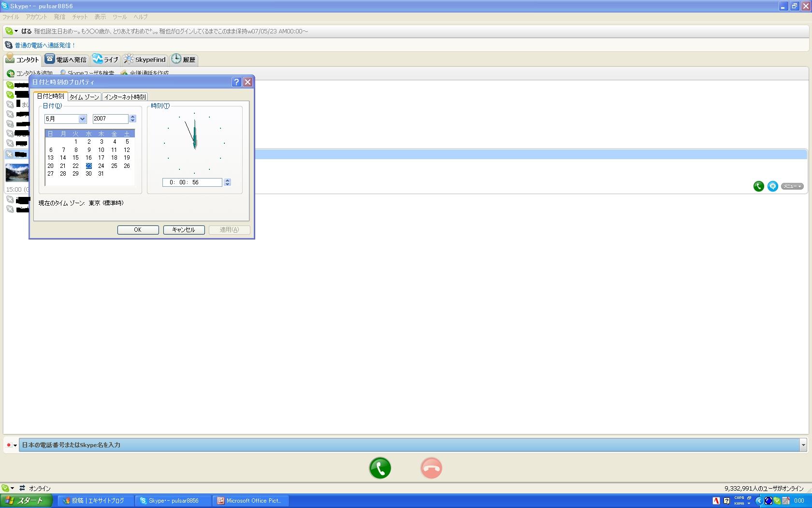Click the green call icon in the contact row
The height and width of the screenshot is (508, 812).
(759, 186)
